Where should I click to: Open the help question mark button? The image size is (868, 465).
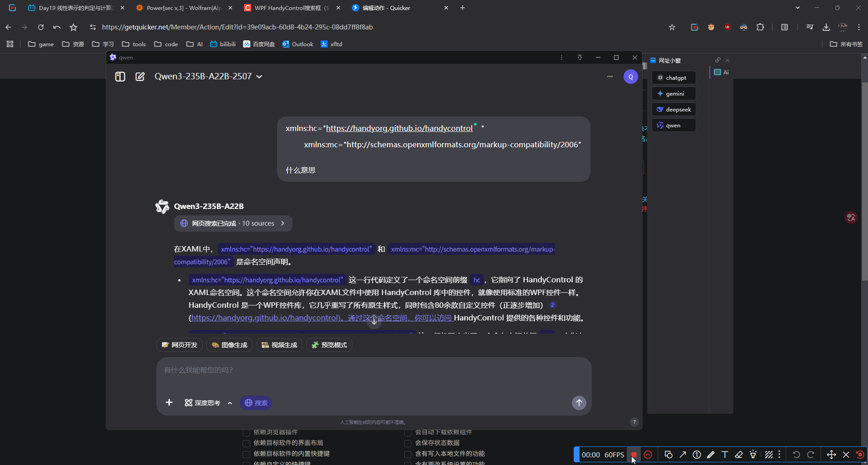634,422
